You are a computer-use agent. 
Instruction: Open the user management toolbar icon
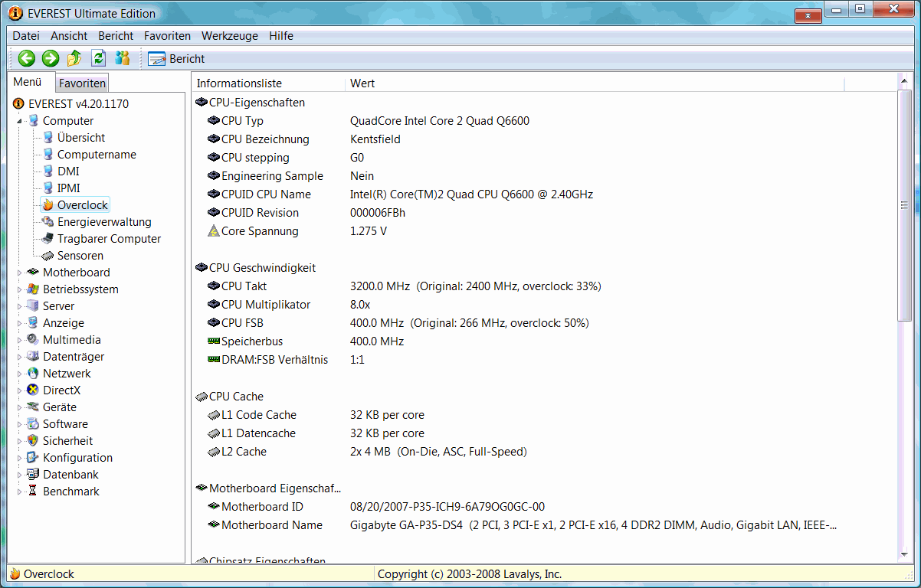122,58
